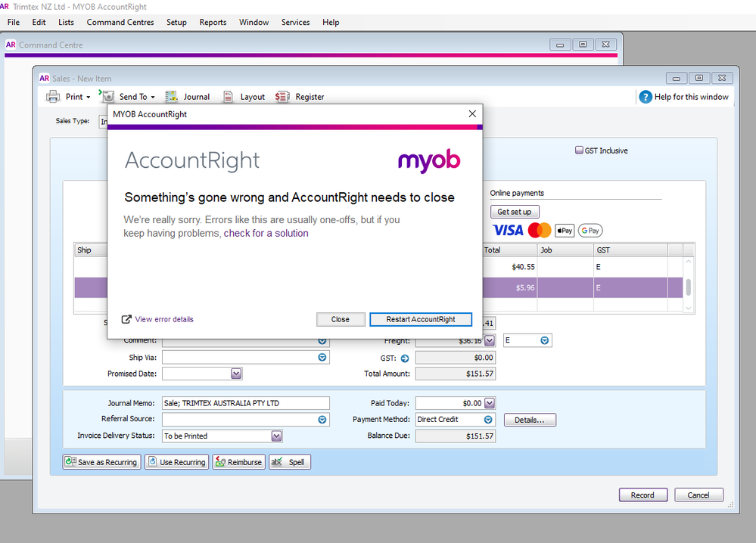
Task: Click the Journal Memo text field
Action: [246, 403]
